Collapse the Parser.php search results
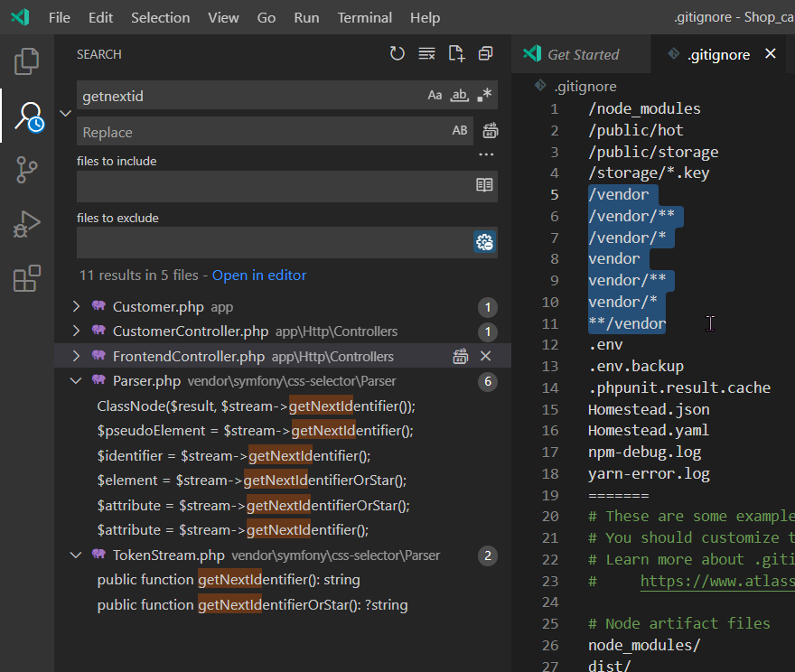Image resolution: width=795 pixels, height=672 pixels. tap(76, 380)
